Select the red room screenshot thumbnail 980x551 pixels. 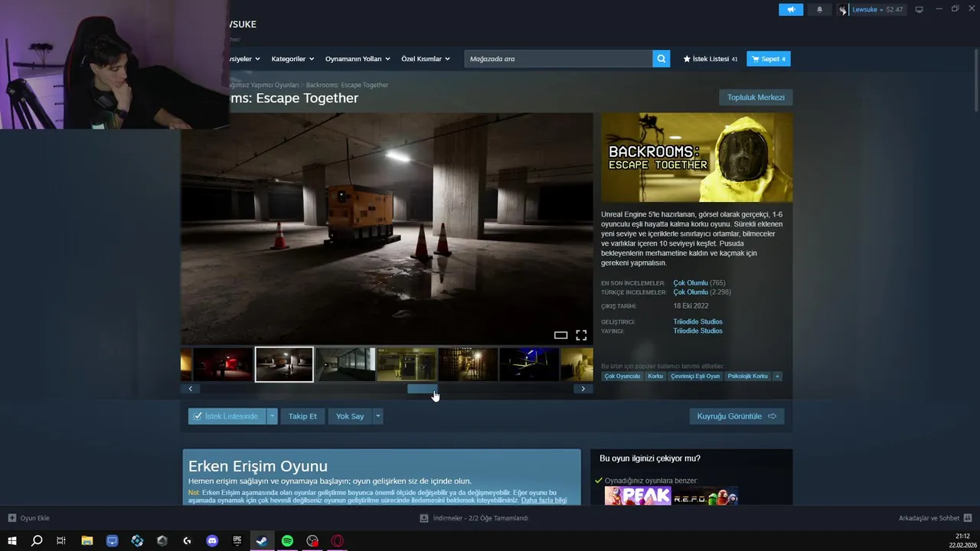click(x=223, y=364)
